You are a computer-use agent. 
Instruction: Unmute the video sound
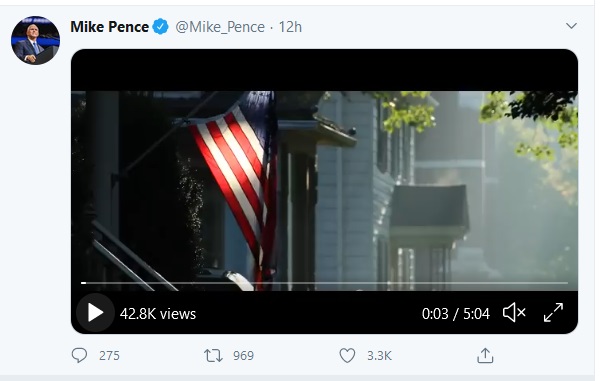pyautogui.click(x=514, y=313)
